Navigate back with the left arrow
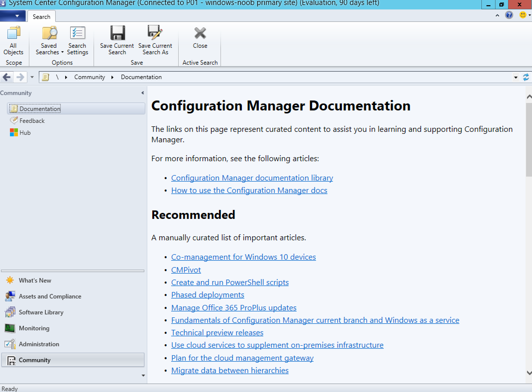The image size is (532, 392). [7, 77]
